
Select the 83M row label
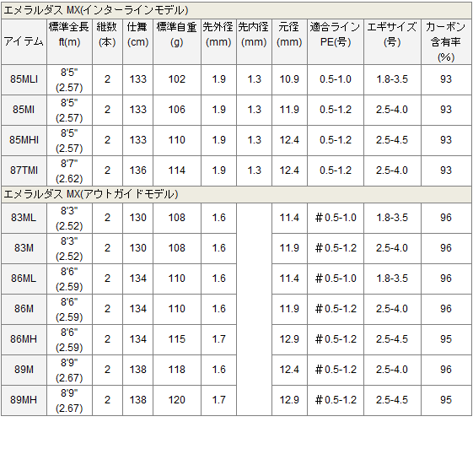pyautogui.click(x=24, y=248)
